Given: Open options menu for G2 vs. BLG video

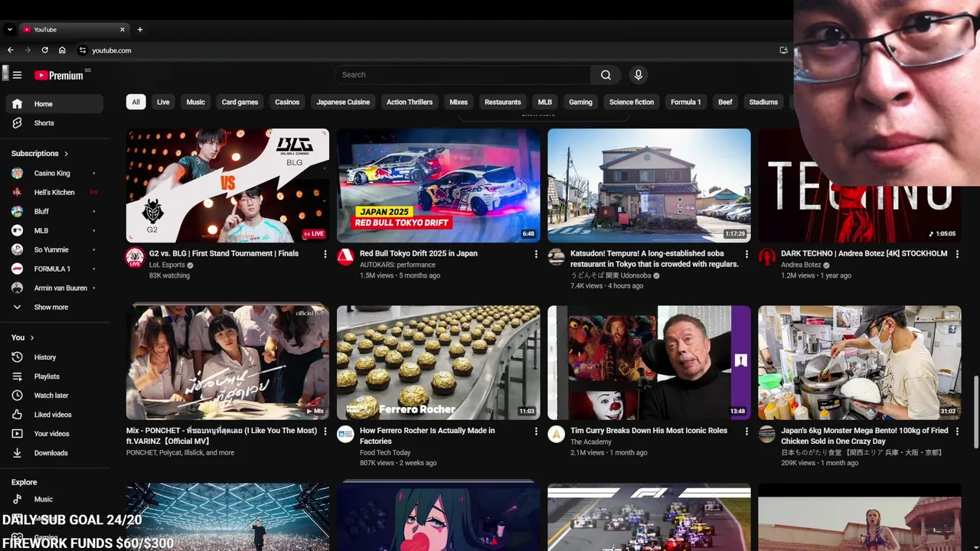Looking at the screenshot, I should tap(325, 254).
